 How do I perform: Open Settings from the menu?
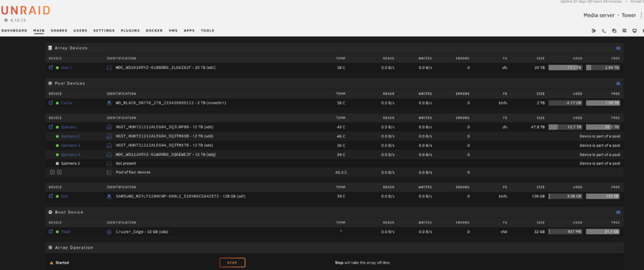pos(104,30)
